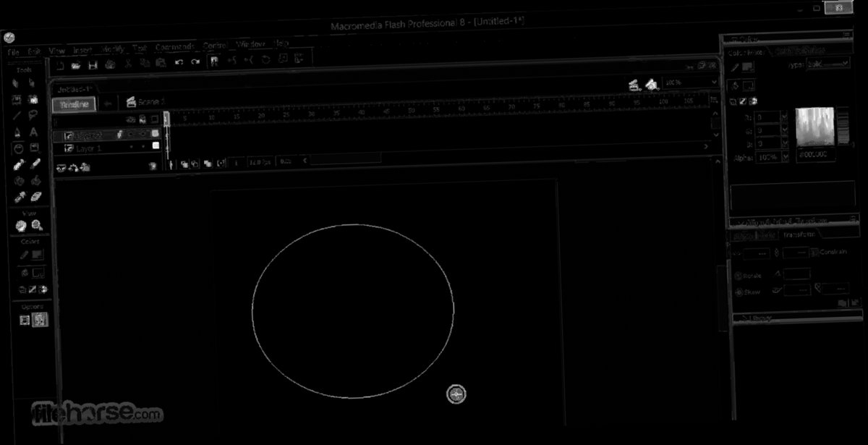Click the stroke color swatch in Tools
The width and height of the screenshot is (868, 445).
[37, 255]
